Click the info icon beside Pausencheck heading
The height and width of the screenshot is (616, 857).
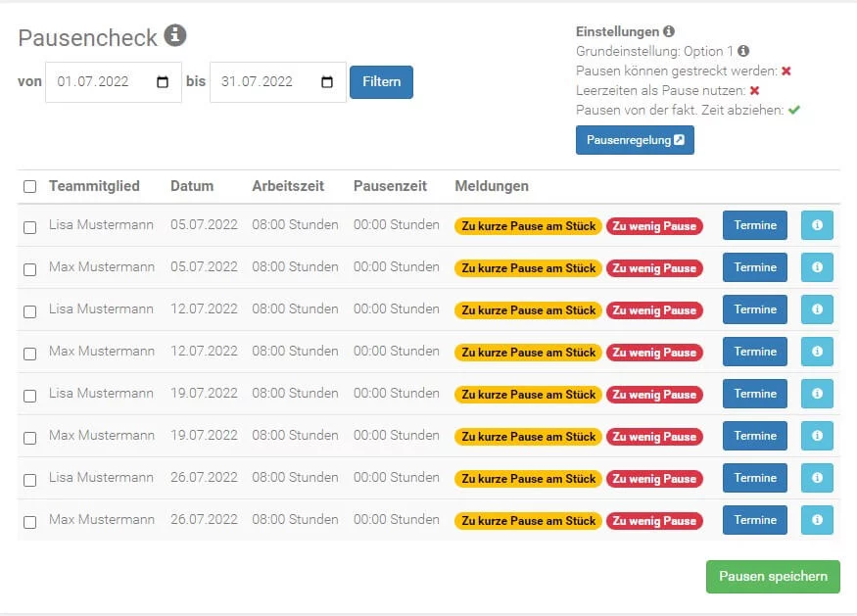point(175,35)
